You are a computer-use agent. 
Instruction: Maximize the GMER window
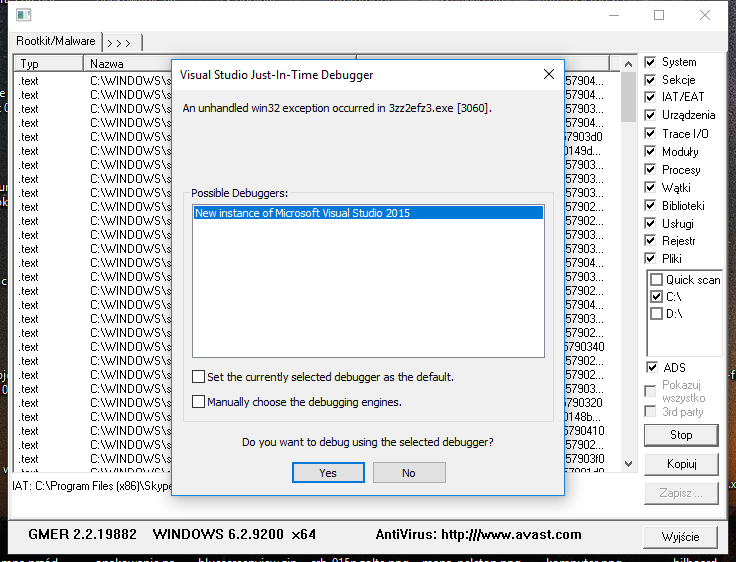[659, 15]
